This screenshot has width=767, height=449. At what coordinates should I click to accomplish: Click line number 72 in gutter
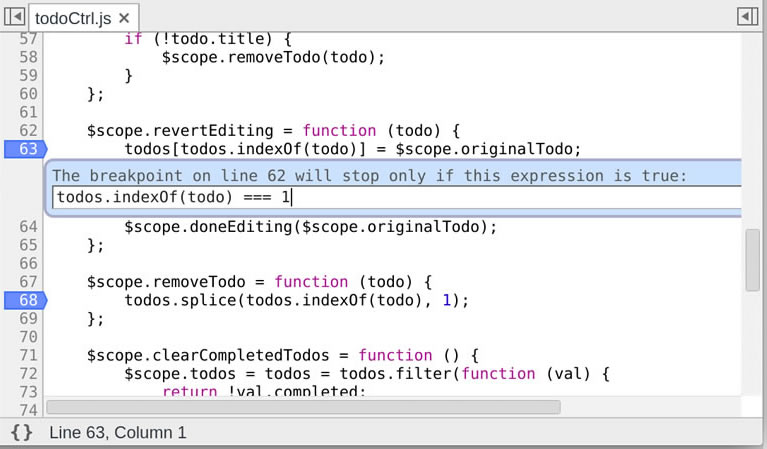point(27,374)
